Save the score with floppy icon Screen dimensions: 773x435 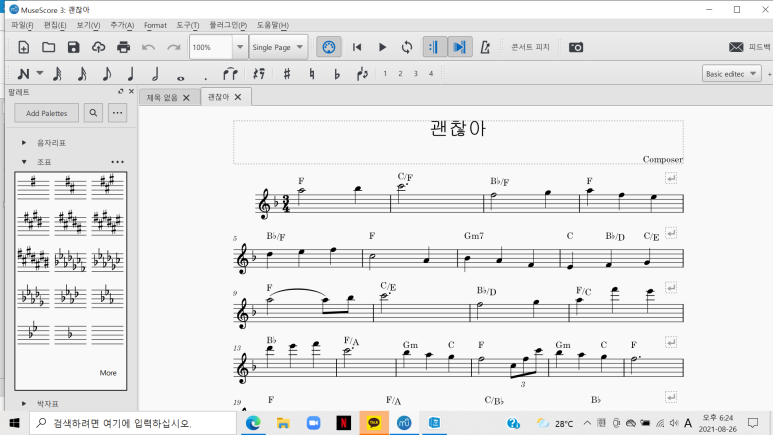[x=73, y=47]
